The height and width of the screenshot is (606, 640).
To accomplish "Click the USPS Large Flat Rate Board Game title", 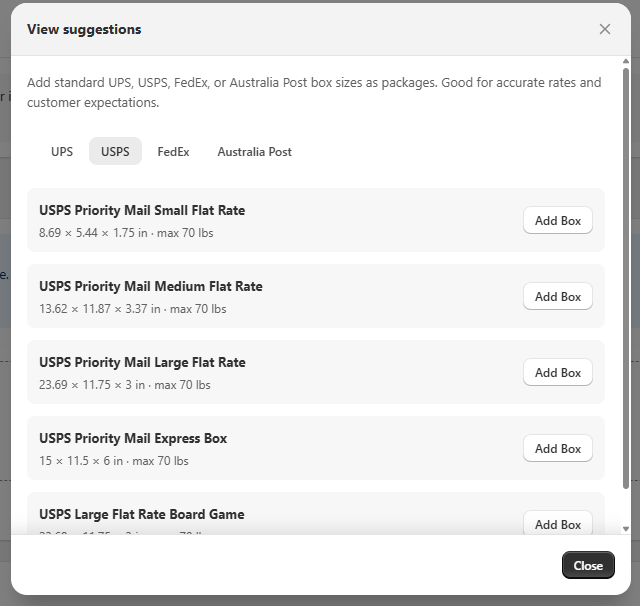I will point(141,515).
